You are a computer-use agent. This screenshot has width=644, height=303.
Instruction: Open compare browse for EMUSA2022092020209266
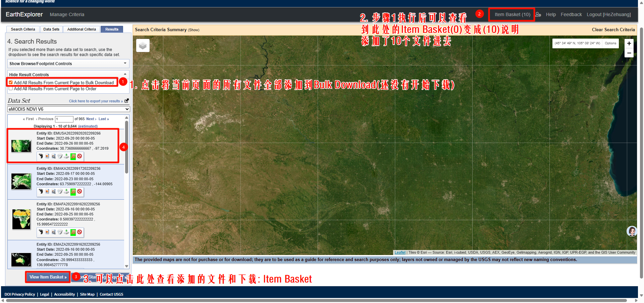click(x=54, y=156)
